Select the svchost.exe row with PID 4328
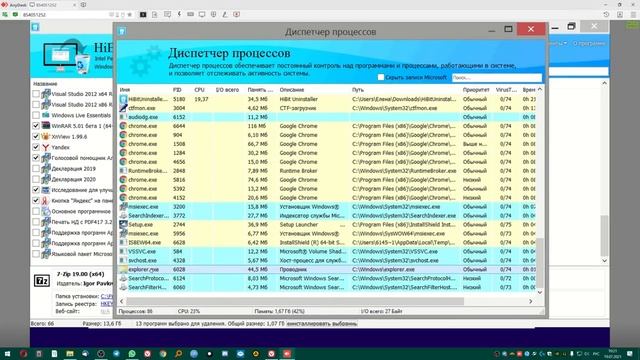This screenshot has width=640, height=360. click(x=327, y=260)
